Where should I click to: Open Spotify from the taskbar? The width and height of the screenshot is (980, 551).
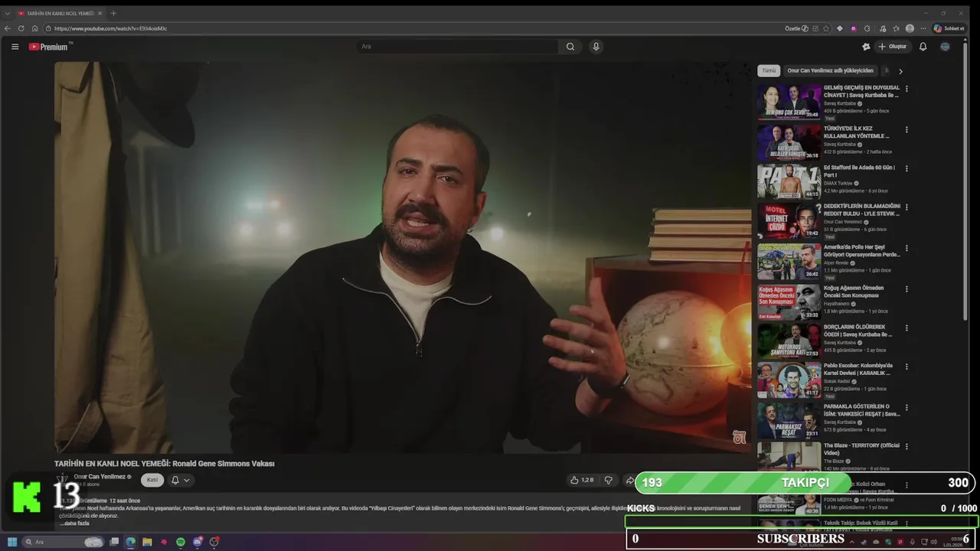point(181,542)
